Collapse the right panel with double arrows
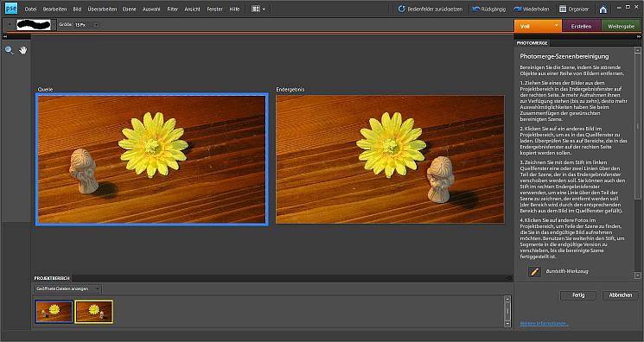Viewport: 644px width, 342px height. [x=640, y=36]
